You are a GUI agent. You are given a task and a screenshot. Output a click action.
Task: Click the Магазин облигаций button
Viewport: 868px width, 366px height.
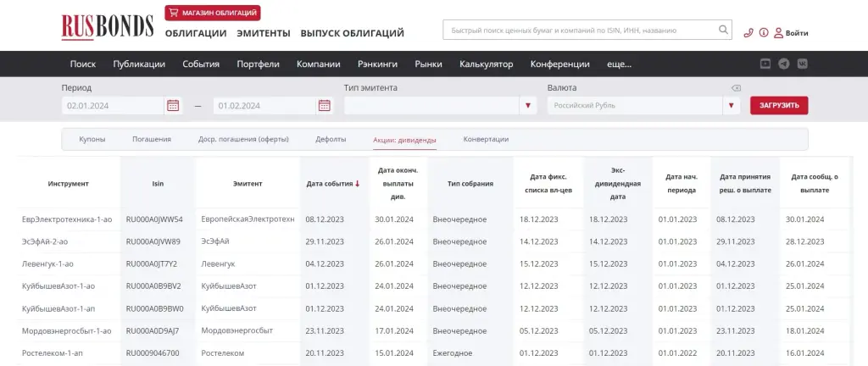pos(213,13)
